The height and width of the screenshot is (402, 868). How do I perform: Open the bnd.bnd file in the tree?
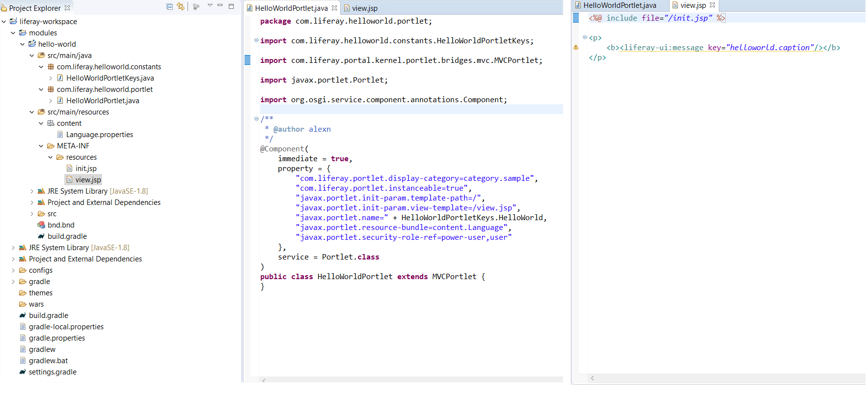[61, 225]
